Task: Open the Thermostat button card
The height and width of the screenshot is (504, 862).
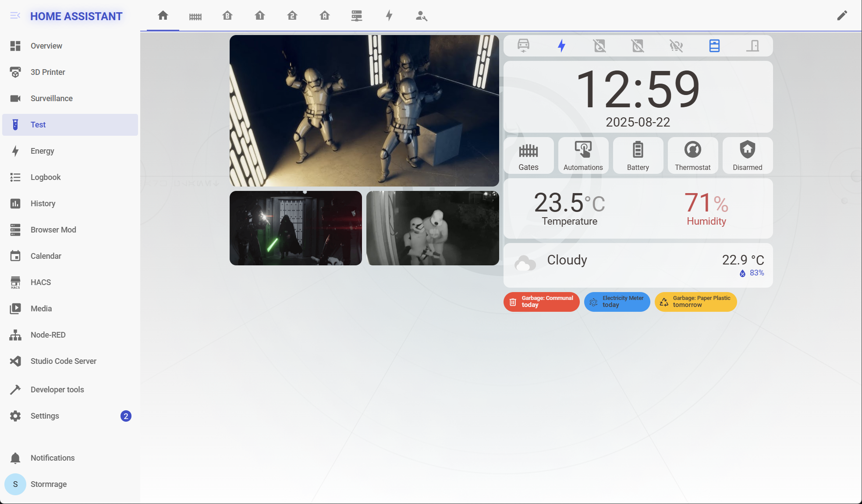Action: 693,155
